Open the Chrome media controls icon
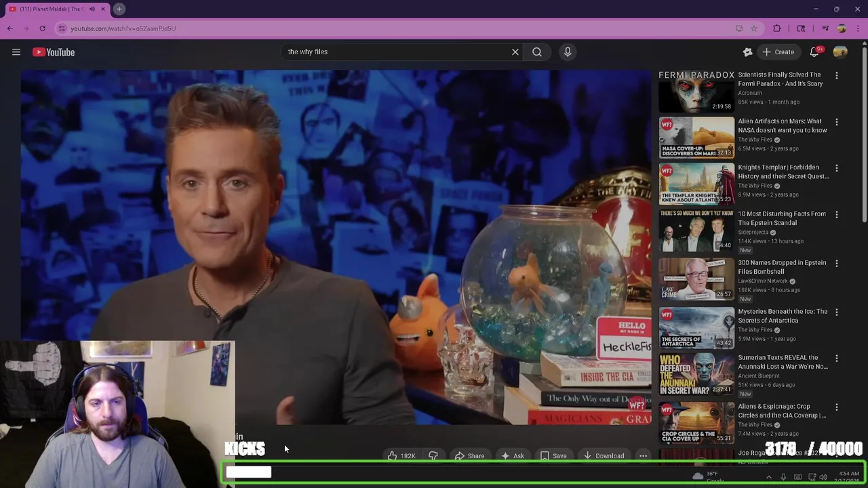Viewport: 868px width, 488px height. tap(825, 28)
